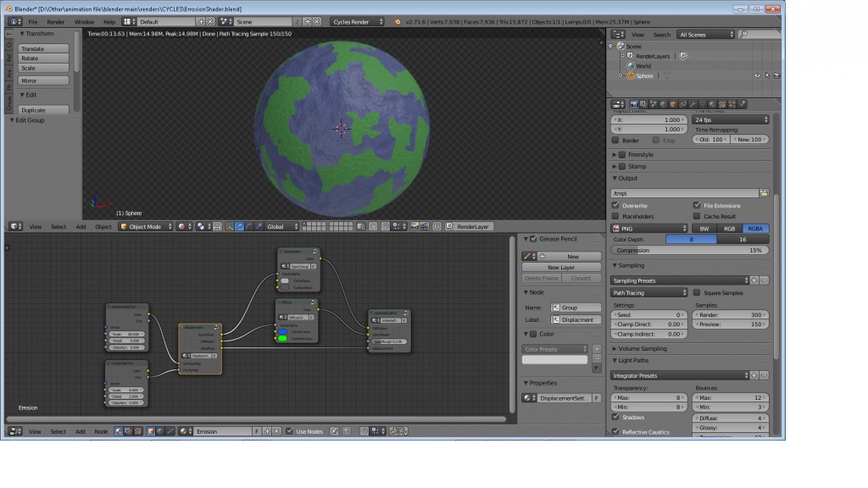Adjust the Compression slider
This screenshot has width=868, height=488.
point(690,251)
